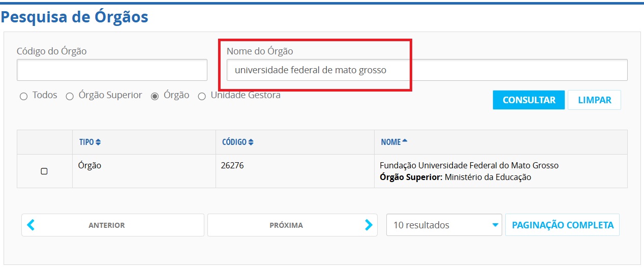This screenshot has height=268, width=644.
Task: Select the Todos radio option
Action: pyautogui.click(x=23, y=97)
